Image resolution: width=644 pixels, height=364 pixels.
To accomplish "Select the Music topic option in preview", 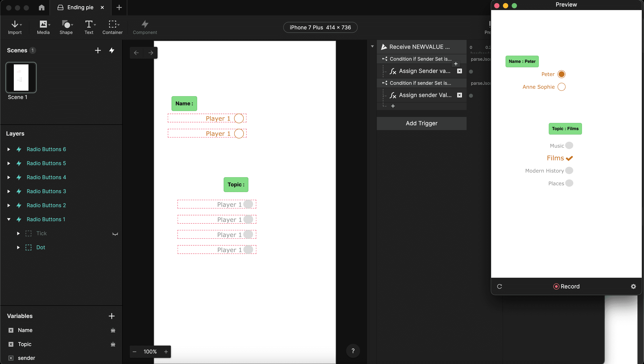I will coord(569,145).
